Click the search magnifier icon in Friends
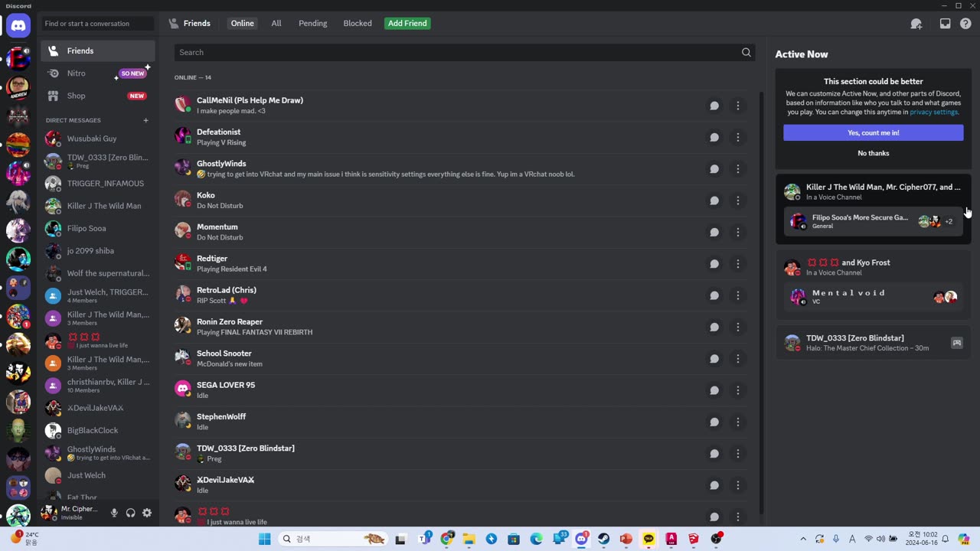 pyautogui.click(x=746, y=52)
